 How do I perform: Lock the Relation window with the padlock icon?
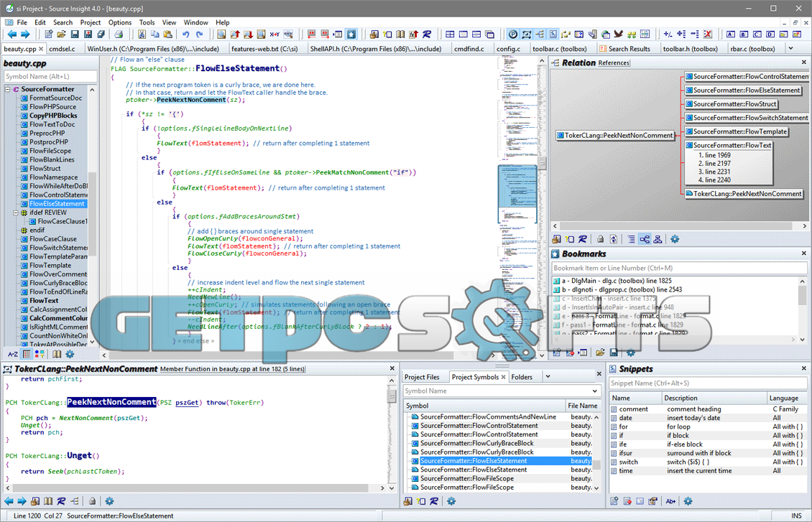600,239
